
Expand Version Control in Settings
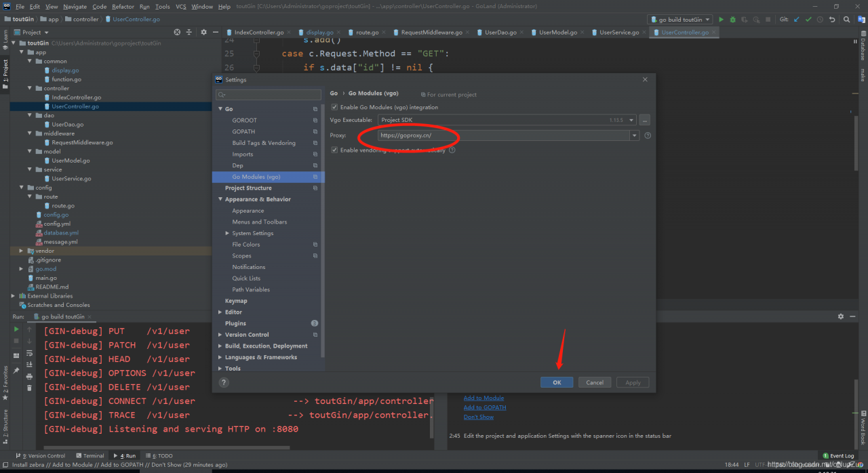[x=220, y=335]
